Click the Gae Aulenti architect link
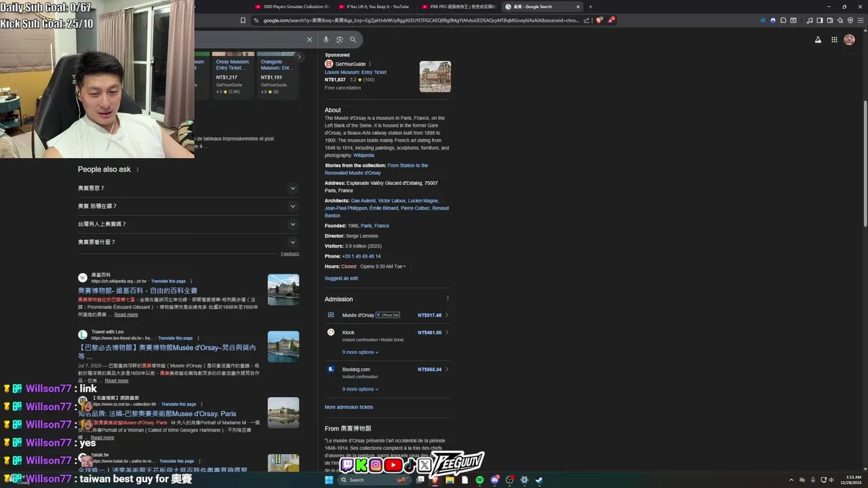The height and width of the screenshot is (488, 868). [363, 201]
